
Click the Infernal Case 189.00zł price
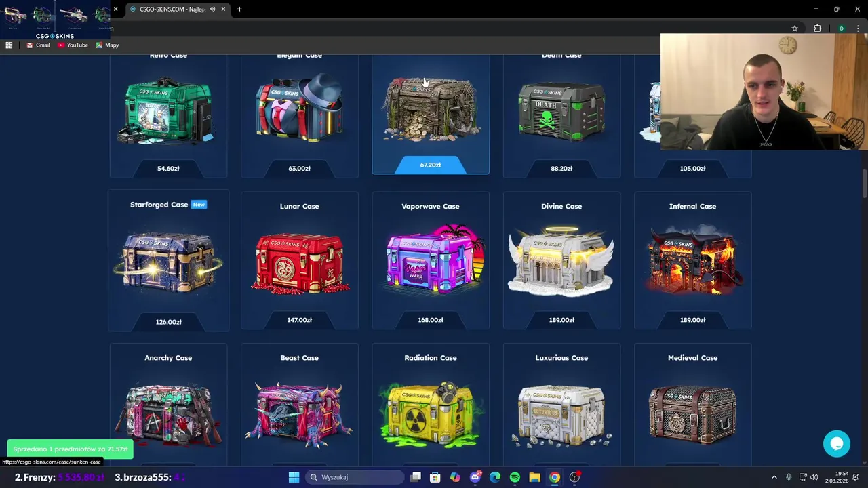point(692,320)
